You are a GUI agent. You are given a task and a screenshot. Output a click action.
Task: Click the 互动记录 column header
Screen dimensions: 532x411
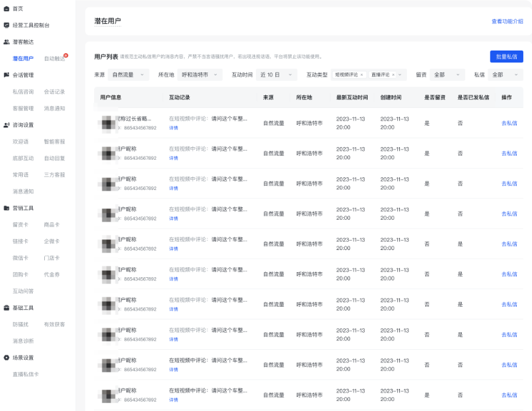tap(179, 97)
